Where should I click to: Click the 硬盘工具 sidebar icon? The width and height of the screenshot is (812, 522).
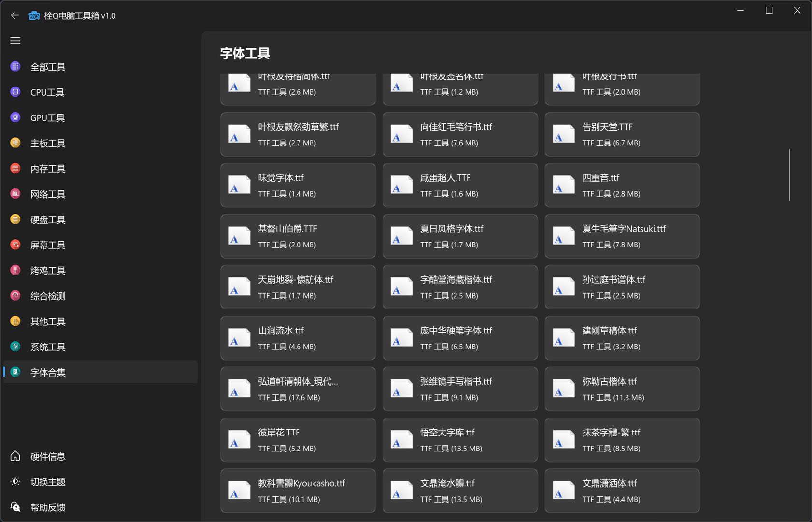pyautogui.click(x=15, y=219)
